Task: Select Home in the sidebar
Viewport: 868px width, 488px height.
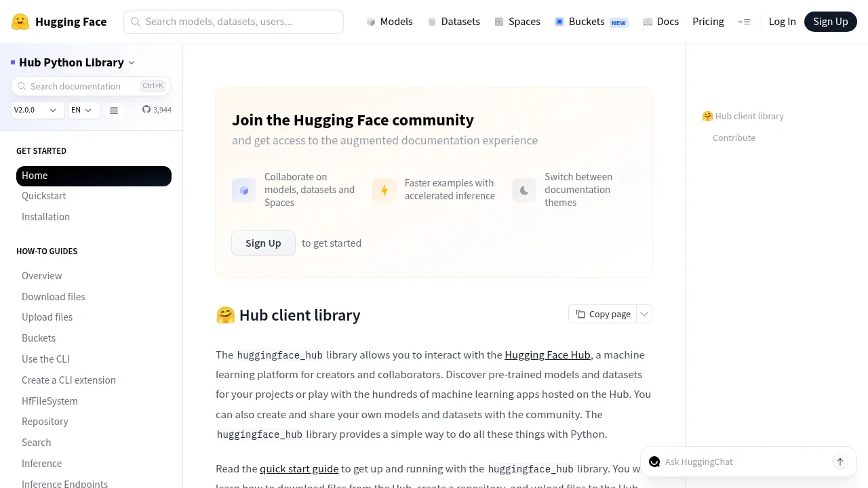Action: (x=94, y=176)
